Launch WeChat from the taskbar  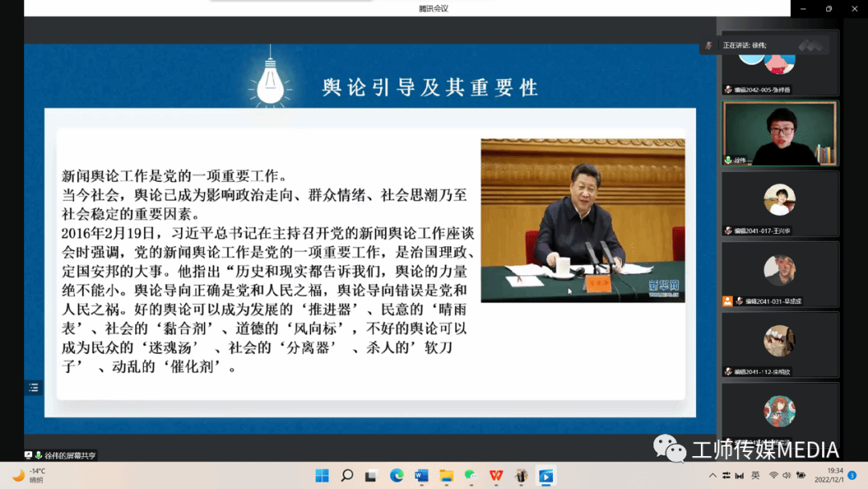click(x=471, y=475)
